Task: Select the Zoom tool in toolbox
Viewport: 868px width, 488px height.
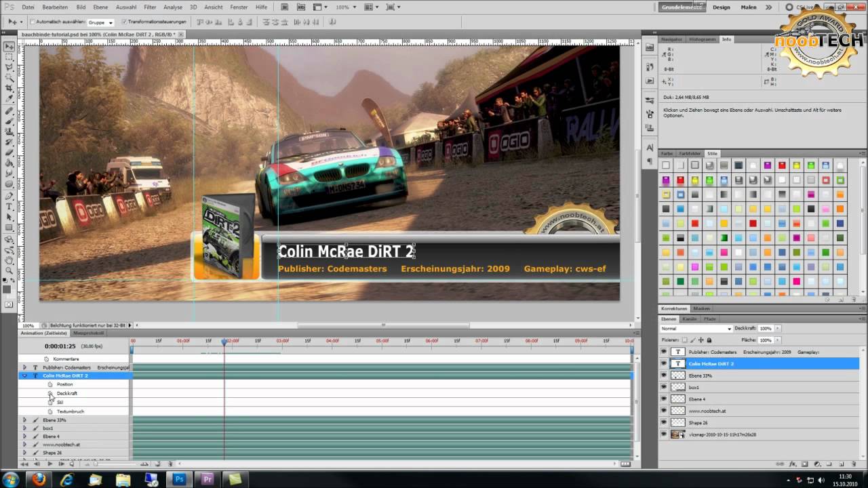Action: pyautogui.click(x=10, y=269)
